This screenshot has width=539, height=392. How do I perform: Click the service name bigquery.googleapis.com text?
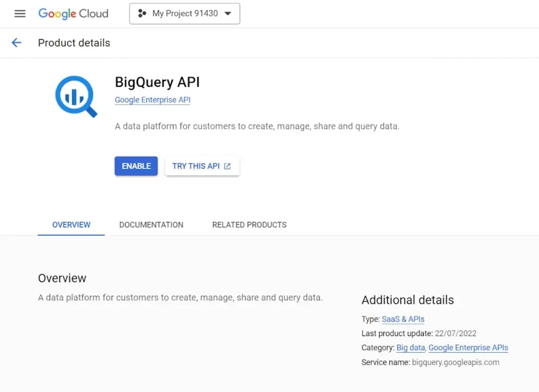coord(455,362)
